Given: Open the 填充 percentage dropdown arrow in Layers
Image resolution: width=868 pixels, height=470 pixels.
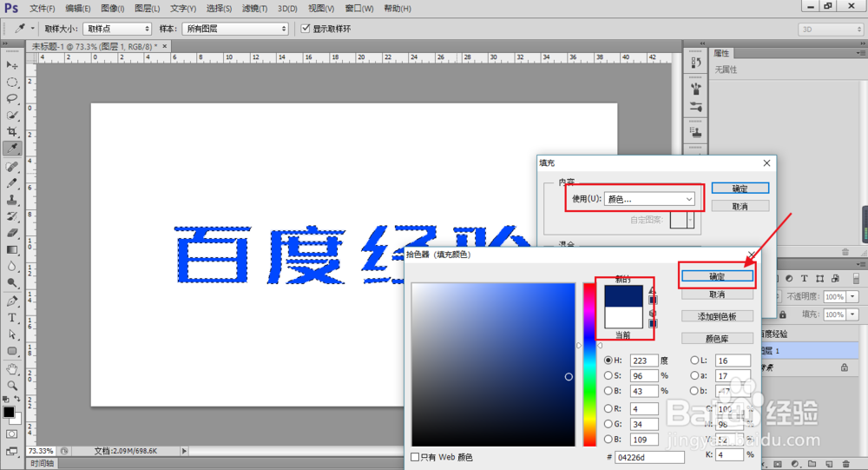Looking at the screenshot, I should tap(853, 314).
